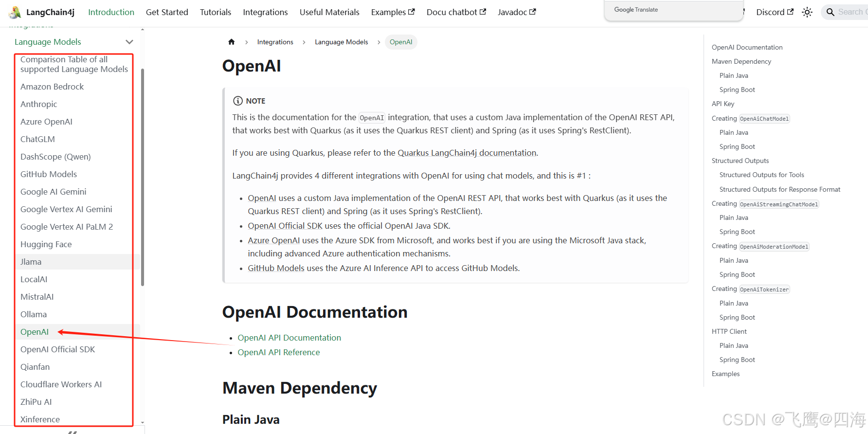The width and height of the screenshot is (868, 434).
Task: Open OpenAI API Reference link
Action: tap(279, 352)
